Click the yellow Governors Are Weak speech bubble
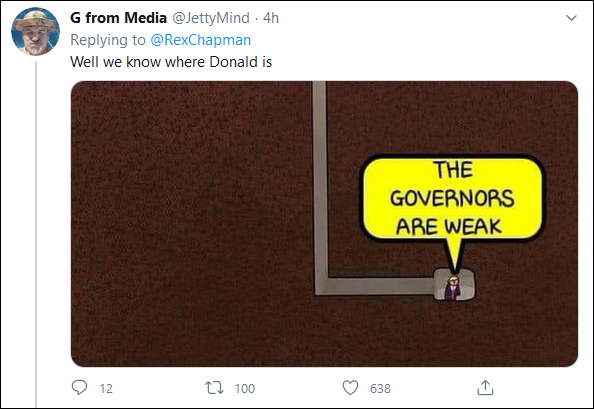Image resolution: width=594 pixels, height=409 pixels. 452,198
